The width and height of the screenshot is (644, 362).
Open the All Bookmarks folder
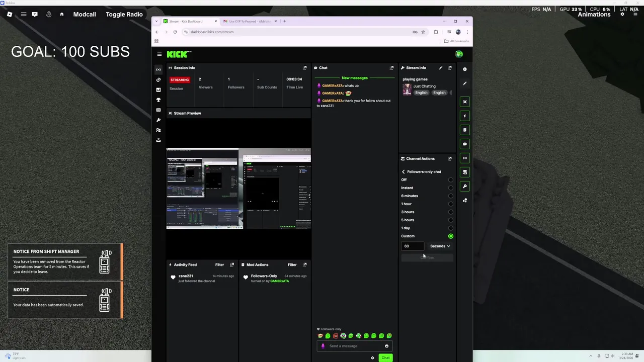[456, 41]
